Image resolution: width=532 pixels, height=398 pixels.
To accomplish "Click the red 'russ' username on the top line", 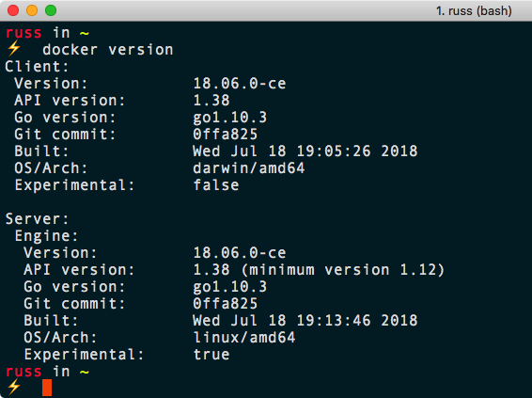I will pyautogui.click(x=23, y=33).
